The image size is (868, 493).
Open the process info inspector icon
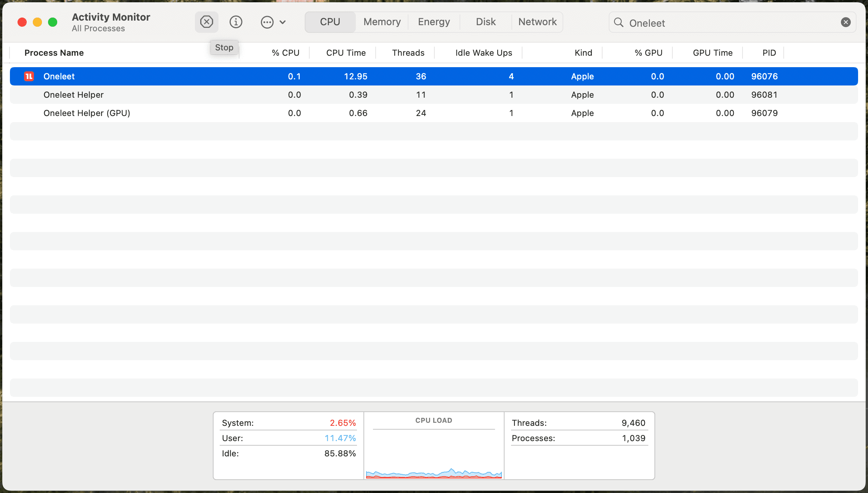[x=236, y=22]
